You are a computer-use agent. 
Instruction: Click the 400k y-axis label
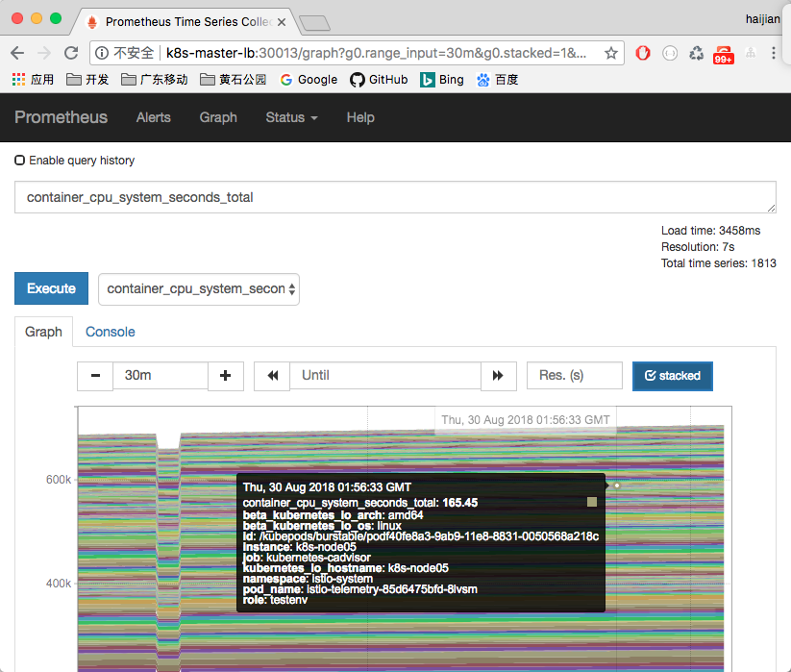coord(59,584)
